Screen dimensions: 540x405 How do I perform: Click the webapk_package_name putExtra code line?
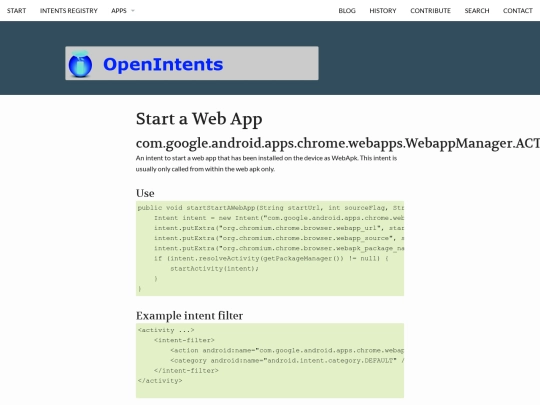[279, 248]
